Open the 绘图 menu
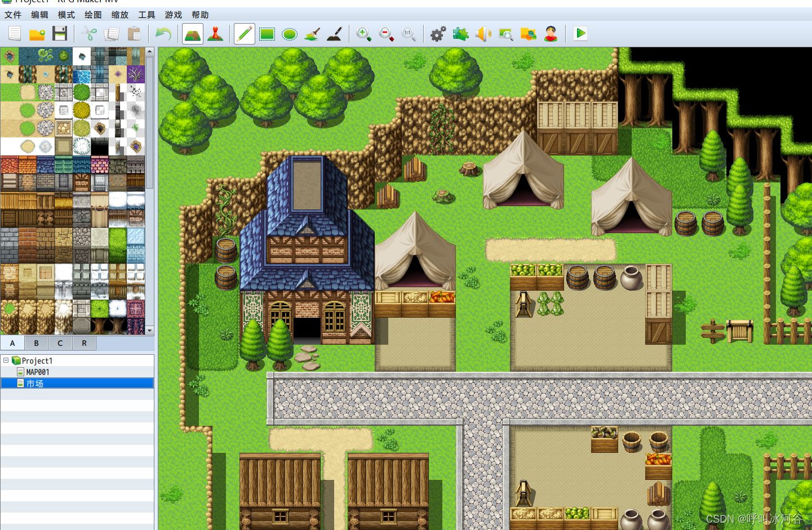Viewport: 812px width, 530px height. pyautogui.click(x=93, y=15)
